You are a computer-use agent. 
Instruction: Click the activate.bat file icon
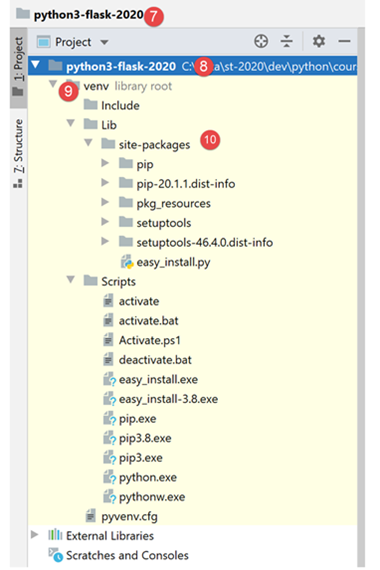[x=108, y=320]
